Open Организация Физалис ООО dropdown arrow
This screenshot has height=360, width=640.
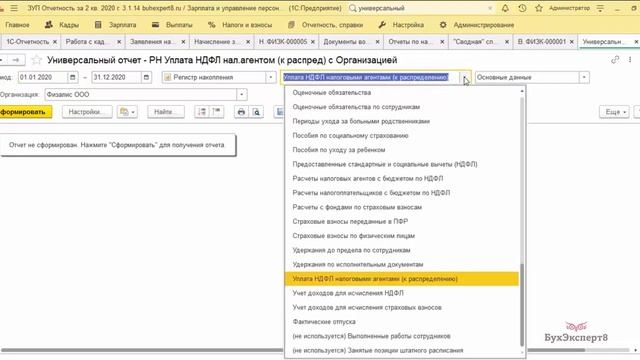click(x=242, y=94)
